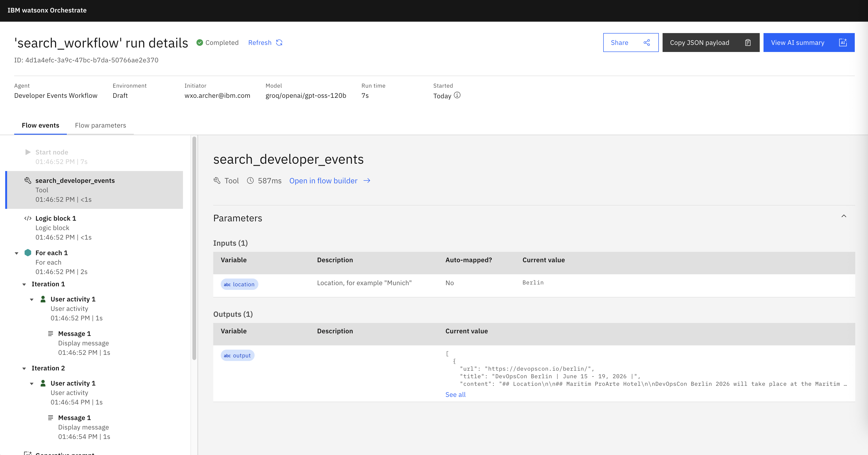This screenshot has height=455, width=868.
Task: Click the location description text
Action: coord(364,283)
